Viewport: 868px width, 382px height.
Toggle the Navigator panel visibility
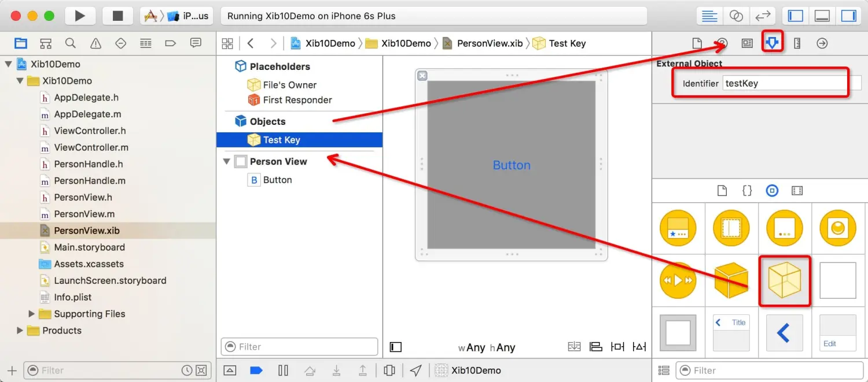click(796, 16)
